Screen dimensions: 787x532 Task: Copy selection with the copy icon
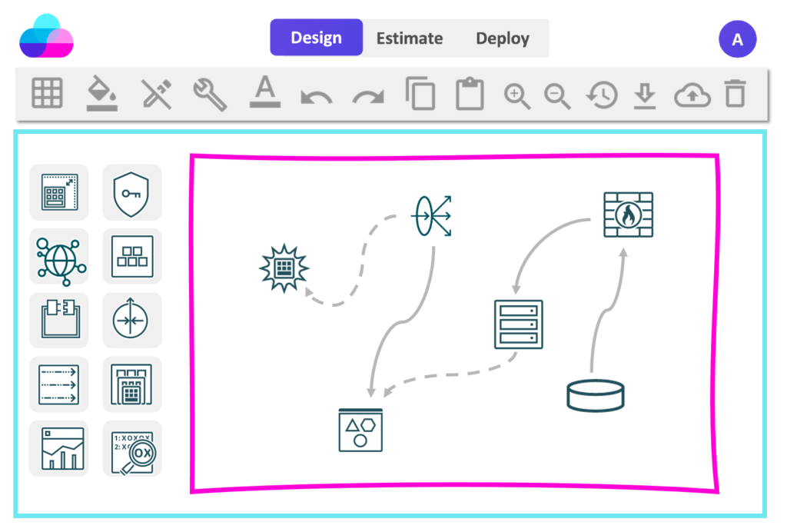click(420, 93)
